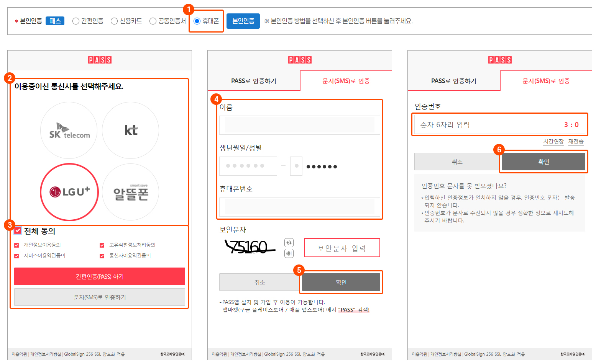Toggle the 통신사이용약관동의 checkbox
596x364 pixels.
click(x=102, y=256)
